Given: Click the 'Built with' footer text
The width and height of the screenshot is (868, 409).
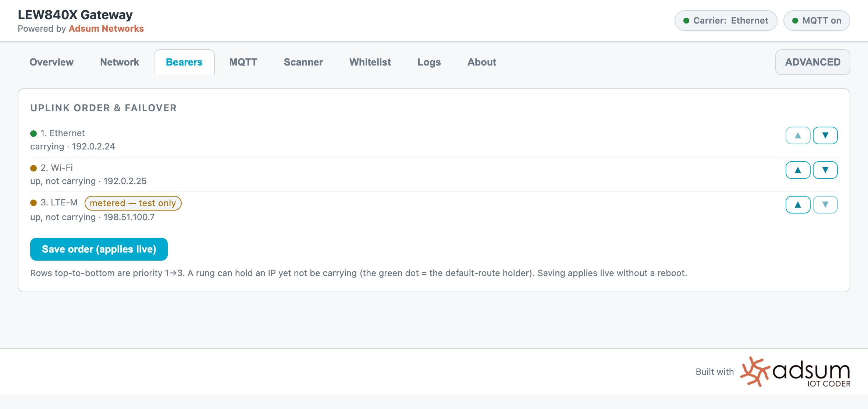Looking at the screenshot, I should [x=715, y=372].
